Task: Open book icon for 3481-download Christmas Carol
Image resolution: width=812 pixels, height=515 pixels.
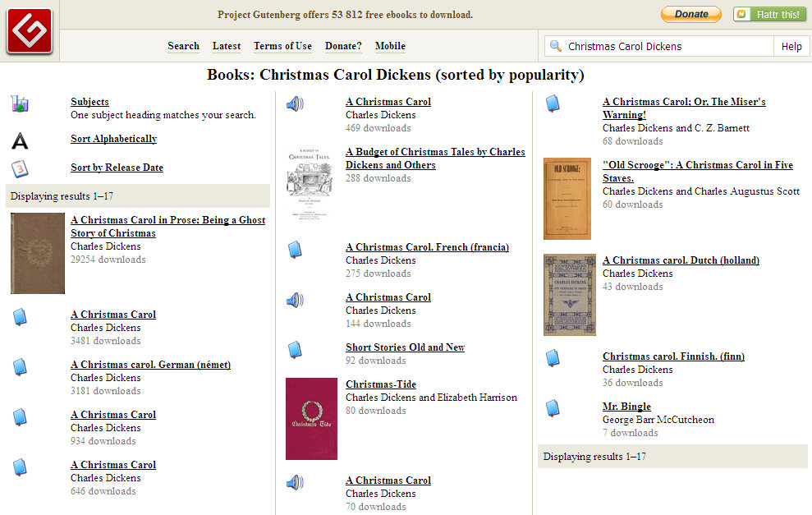Action: tap(20, 317)
